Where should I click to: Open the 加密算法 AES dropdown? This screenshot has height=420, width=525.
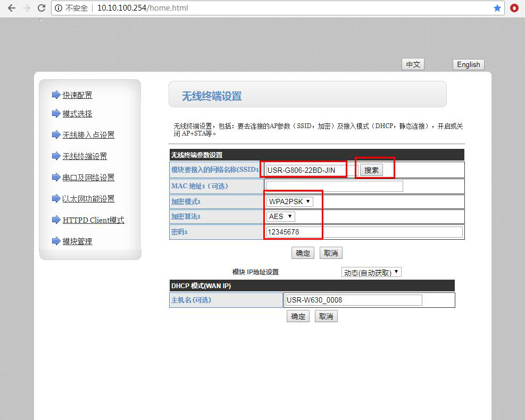pos(281,216)
